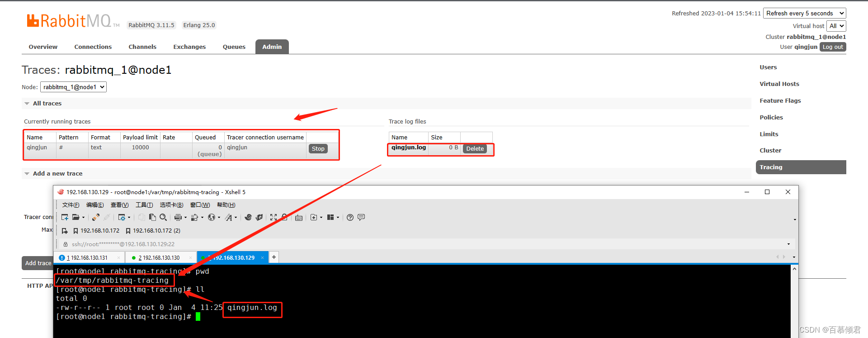Close the 192.168.130.130 session tab
Image resolution: width=868 pixels, height=338 pixels.
(190, 257)
